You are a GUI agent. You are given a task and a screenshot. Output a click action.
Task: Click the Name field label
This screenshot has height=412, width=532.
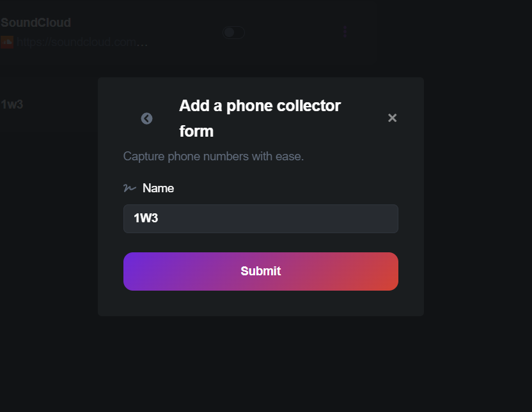(158, 188)
